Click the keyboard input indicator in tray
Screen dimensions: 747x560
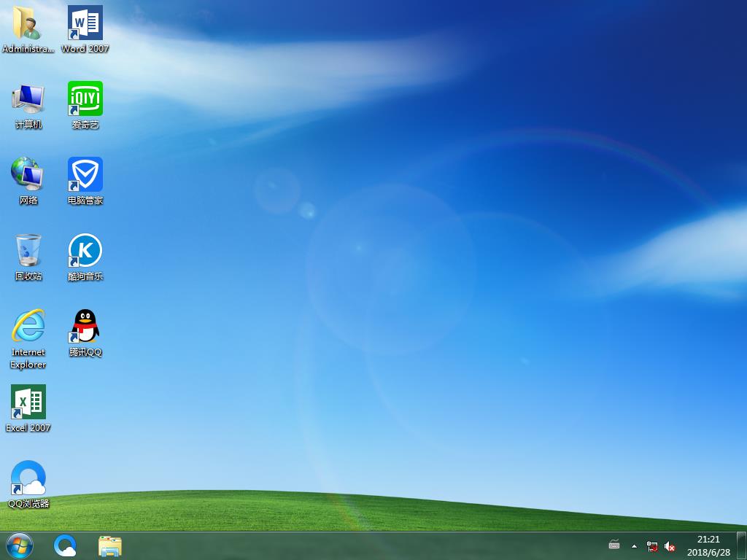(614, 545)
